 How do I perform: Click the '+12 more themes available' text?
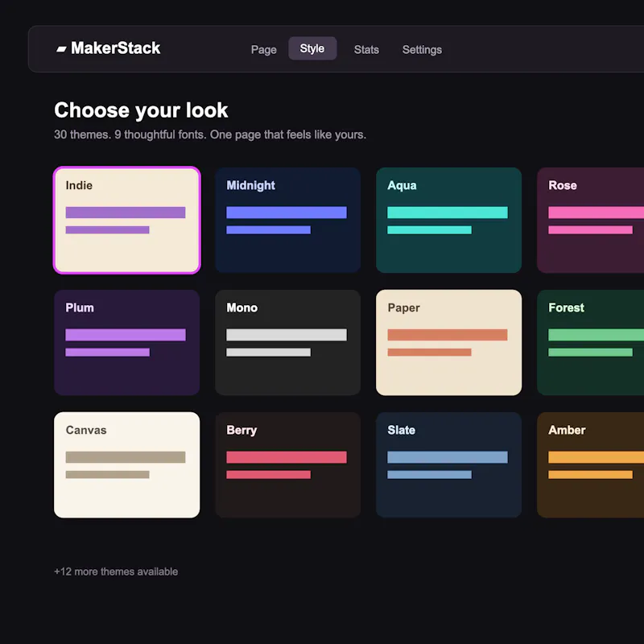[x=116, y=572]
